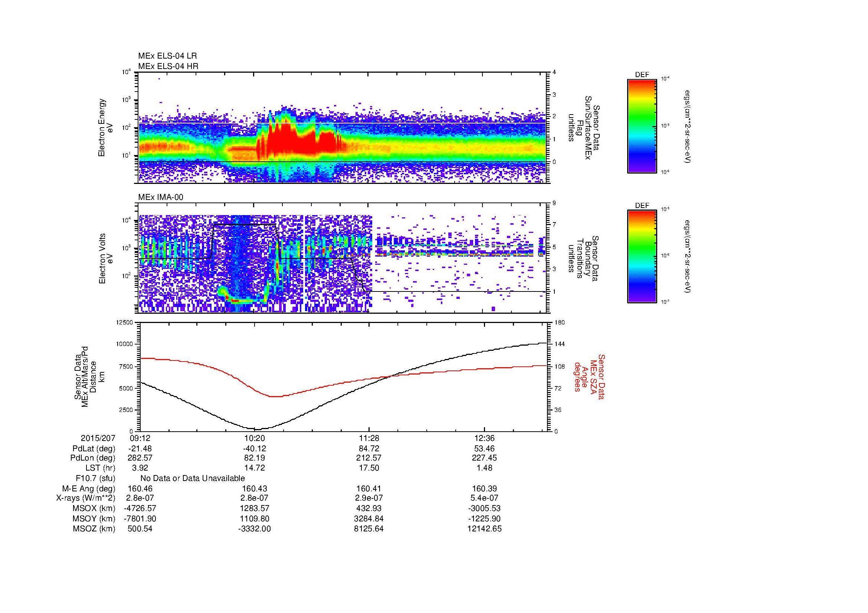
Task: Click the MSOY value -7801.90
Action: (x=140, y=518)
